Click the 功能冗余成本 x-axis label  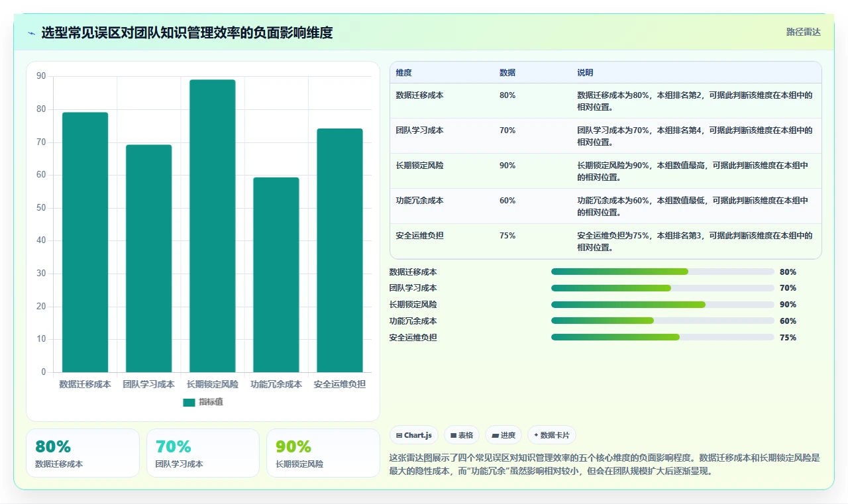(276, 384)
